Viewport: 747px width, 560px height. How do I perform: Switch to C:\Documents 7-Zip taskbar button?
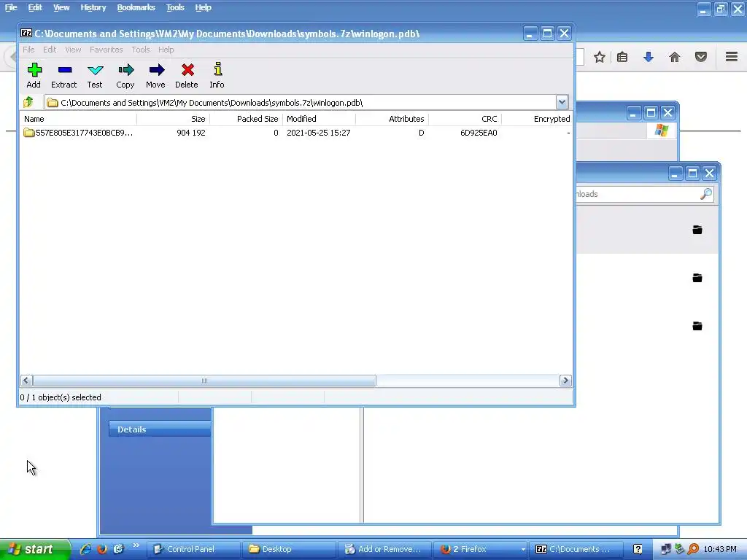coord(576,549)
